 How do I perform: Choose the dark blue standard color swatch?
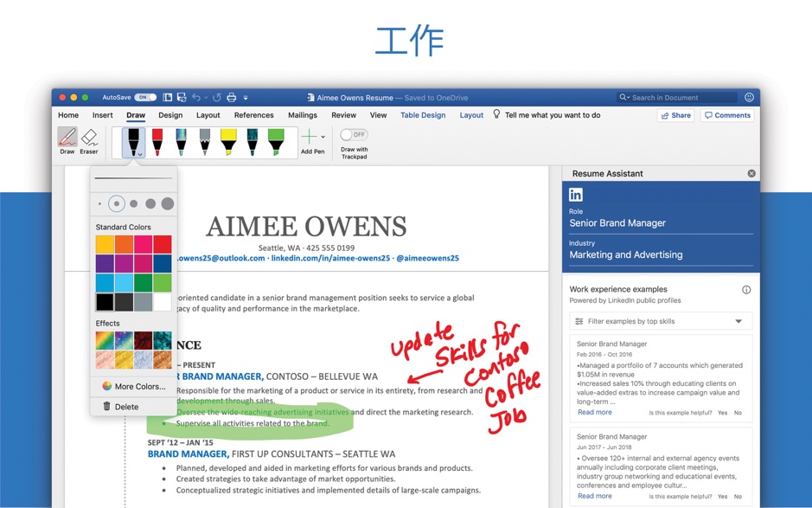click(x=164, y=262)
